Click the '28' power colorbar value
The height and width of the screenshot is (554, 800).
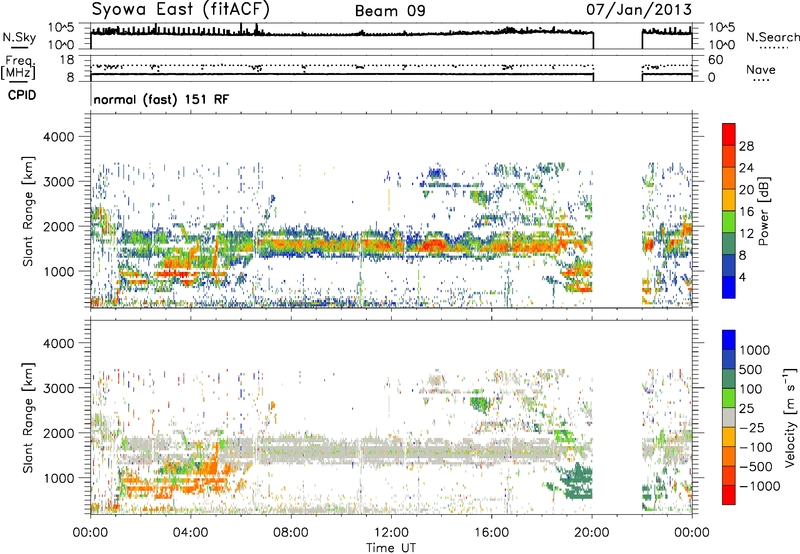(x=746, y=146)
